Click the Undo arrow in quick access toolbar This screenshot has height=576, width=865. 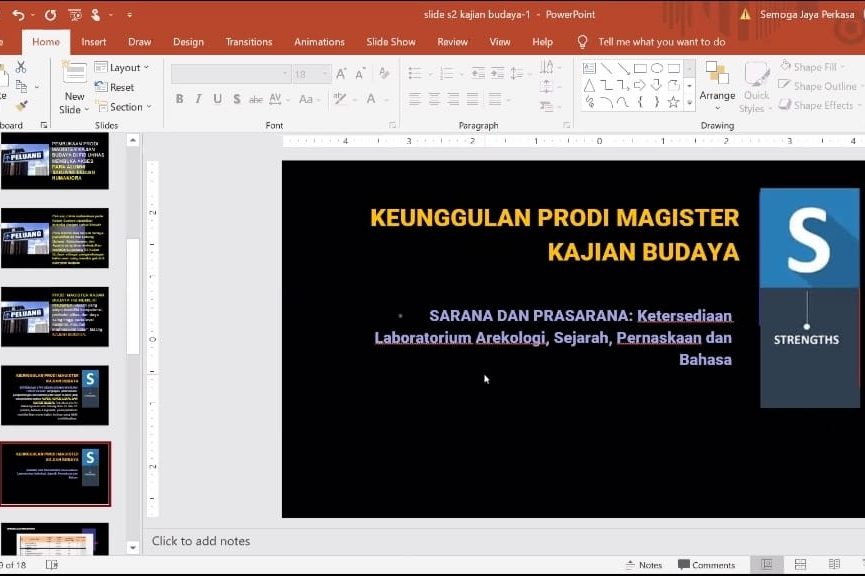pyautogui.click(x=18, y=15)
